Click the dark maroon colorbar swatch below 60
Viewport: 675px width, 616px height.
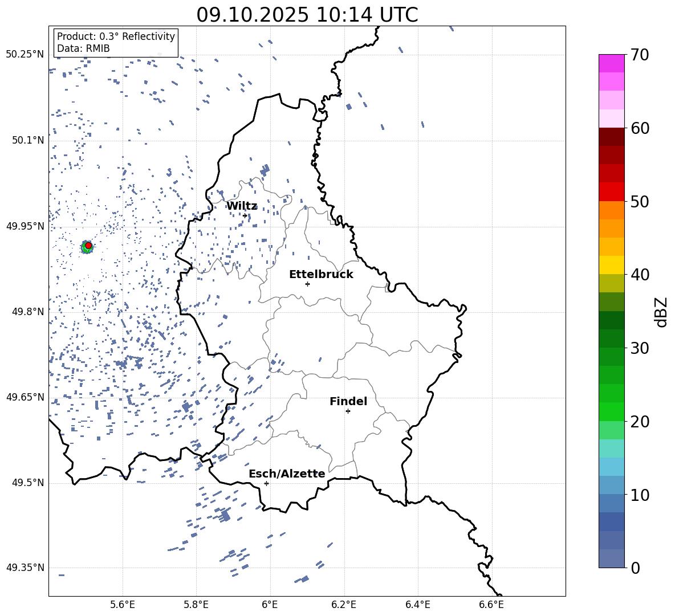click(x=612, y=137)
